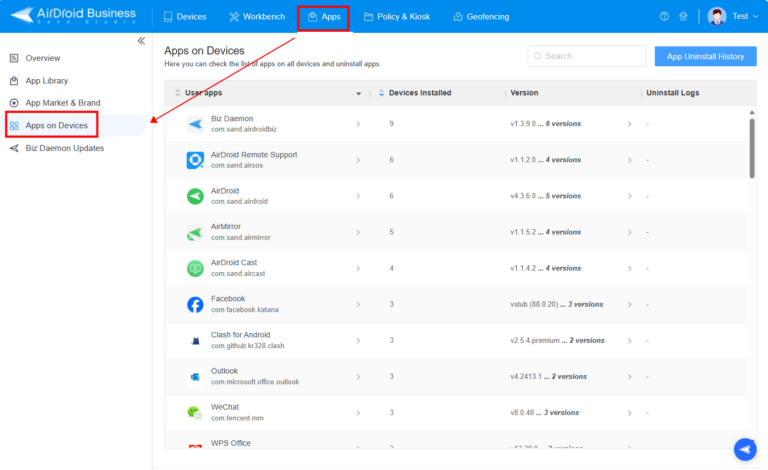Image resolution: width=768 pixels, height=470 pixels.
Task: Click the App Library bag icon
Action: click(14, 81)
